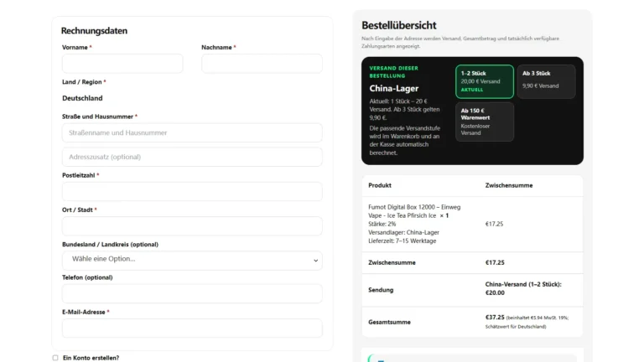The height and width of the screenshot is (362, 644).
Task: Click the 'Ein Konto erstellen?' label
Action: [x=91, y=358]
